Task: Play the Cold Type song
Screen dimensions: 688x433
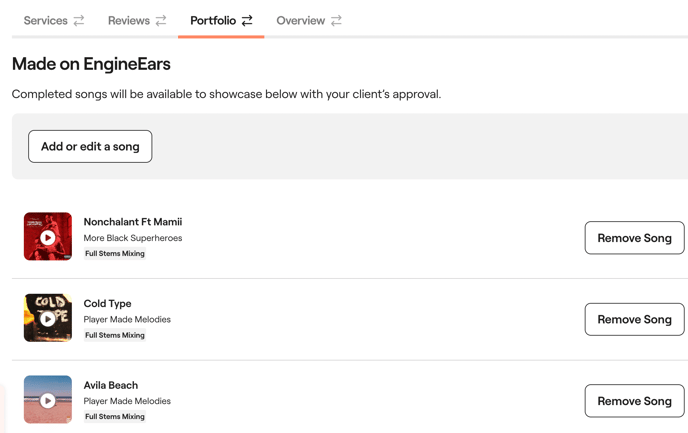Action: (48, 319)
